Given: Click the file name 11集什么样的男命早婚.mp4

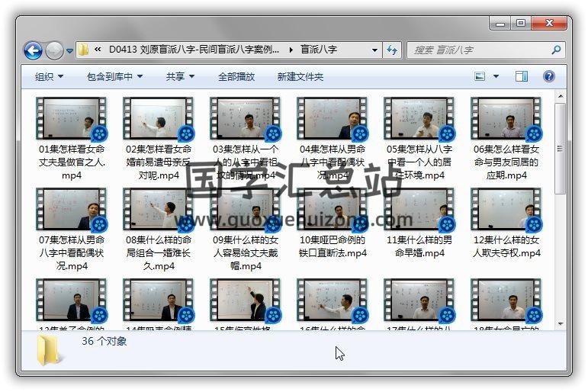Looking at the screenshot, I should coord(419,246).
